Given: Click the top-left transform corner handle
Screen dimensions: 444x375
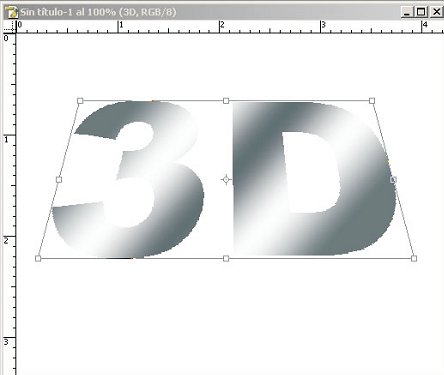Looking at the screenshot, I should 80,101.
